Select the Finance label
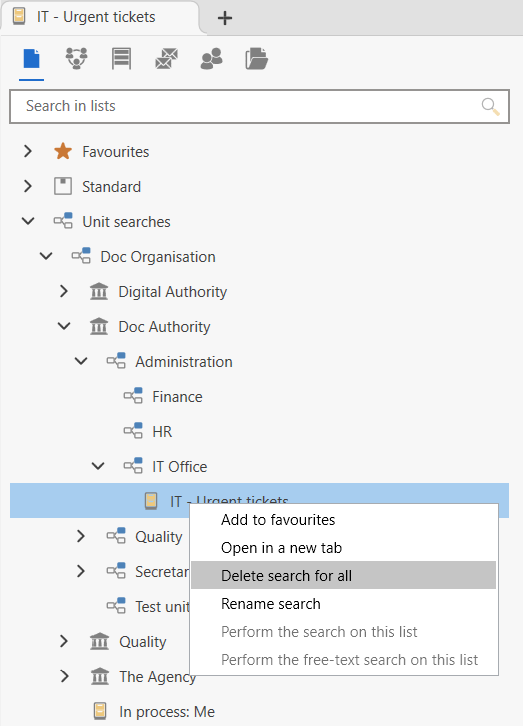This screenshot has width=523, height=726. (177, 397)
